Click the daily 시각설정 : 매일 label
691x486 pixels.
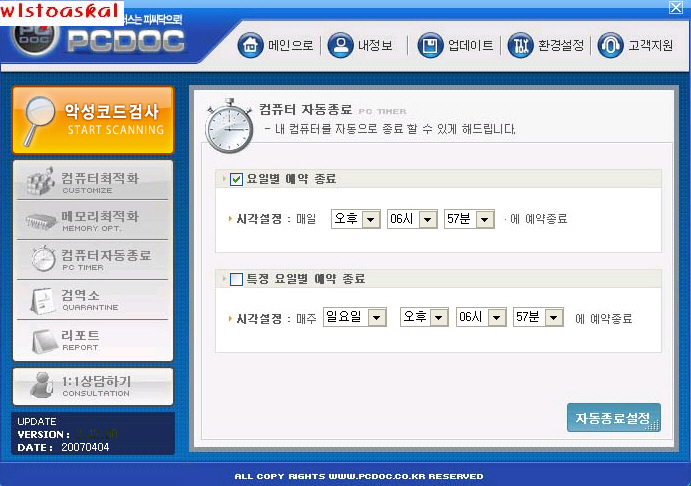[276, 219]
